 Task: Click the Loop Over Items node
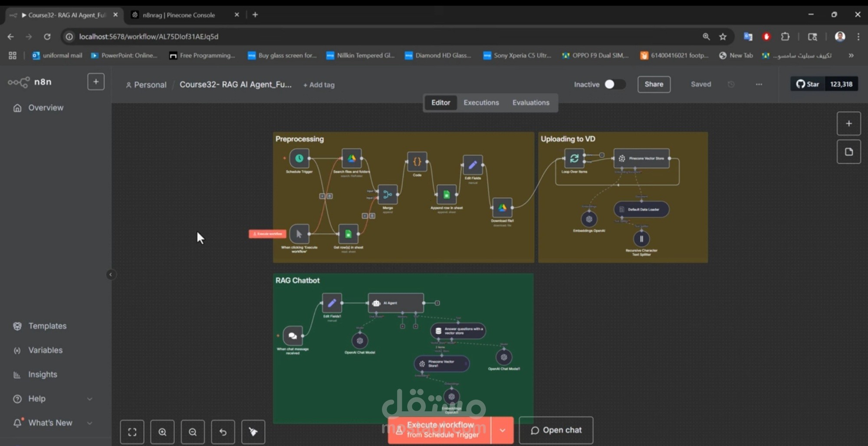tap(574, 159)
